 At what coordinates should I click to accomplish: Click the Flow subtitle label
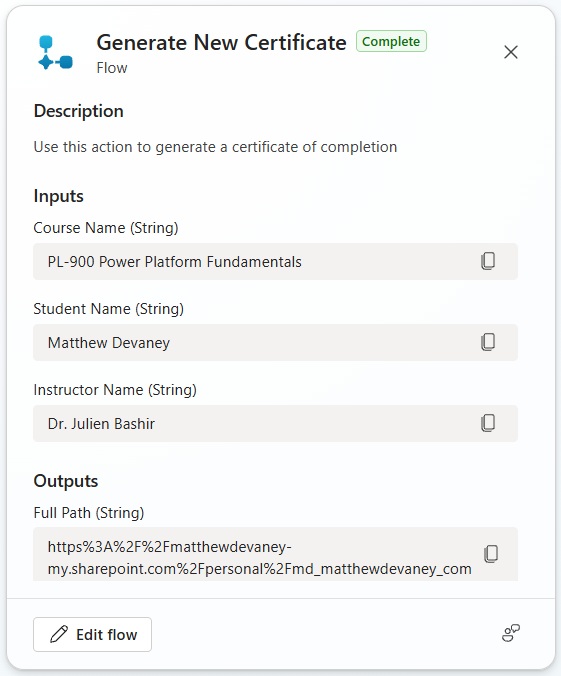point(112,68)
